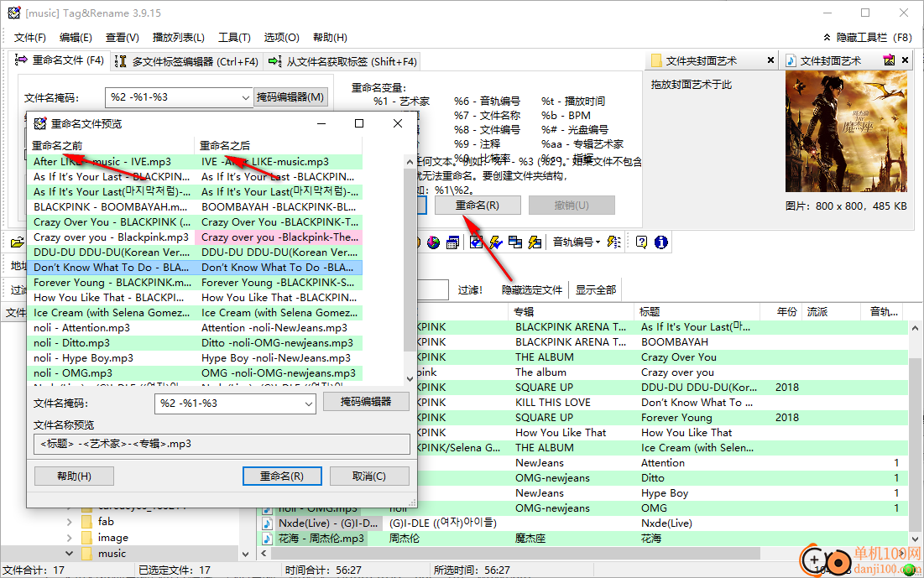Switch to 多文件标签编辑器 (Ctrl+F4) tab
Image resolution: width=924 pixels, height=578 pixels.
coord(186,61)
